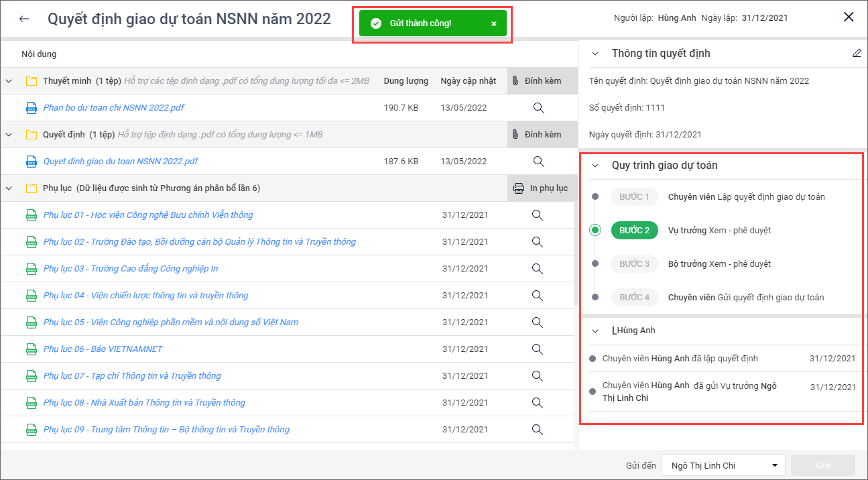
Task: Select the BƯỚC 2 workflow step
Action: pos(634,231)
